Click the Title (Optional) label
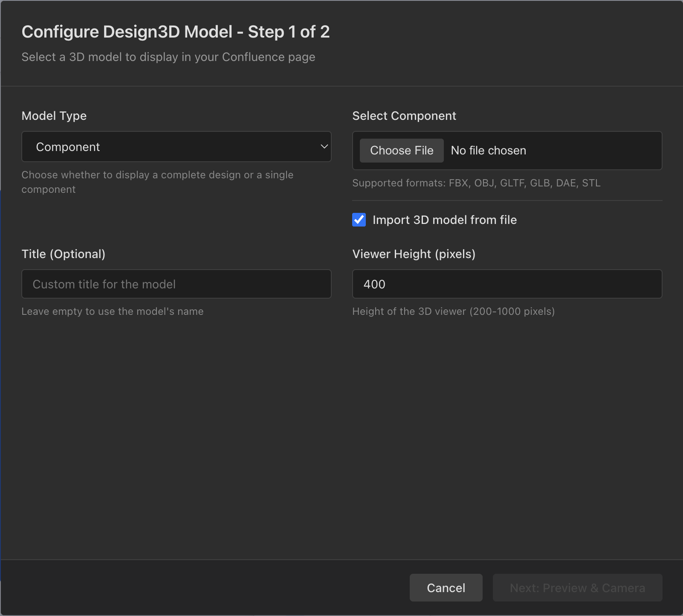This screenshot has width=683, height=616. tap(64, 254)
